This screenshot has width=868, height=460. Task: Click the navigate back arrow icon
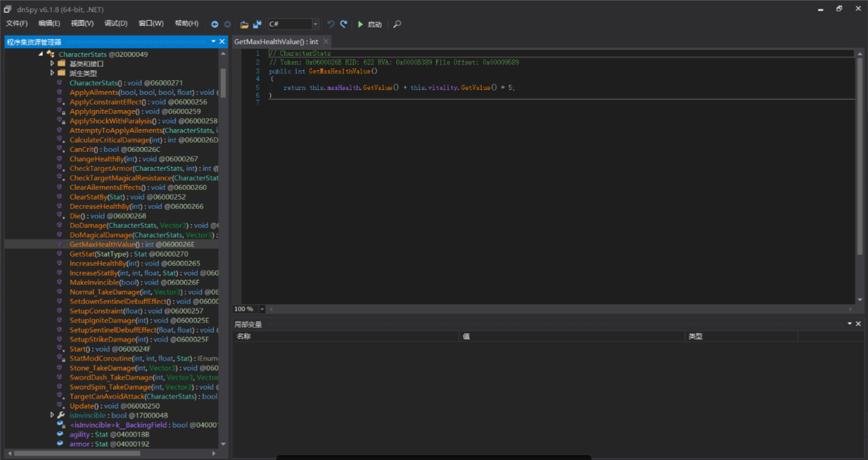[215, 25]
